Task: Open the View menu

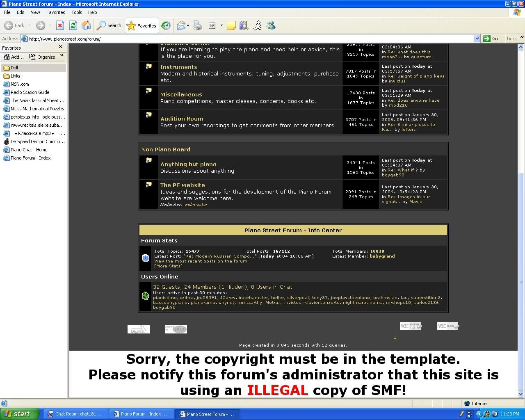Action: coord(35,12)
